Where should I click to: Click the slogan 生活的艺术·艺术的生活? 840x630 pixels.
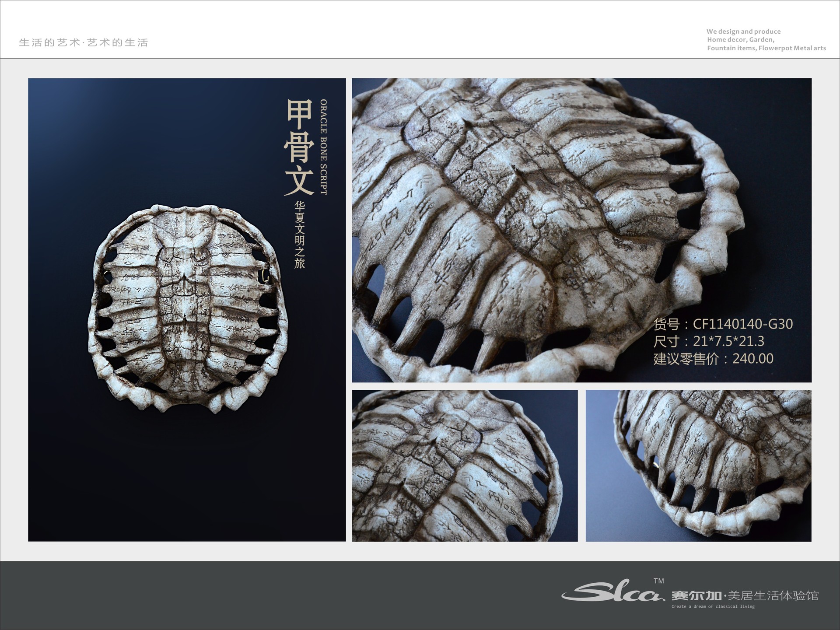coord(84,42)
